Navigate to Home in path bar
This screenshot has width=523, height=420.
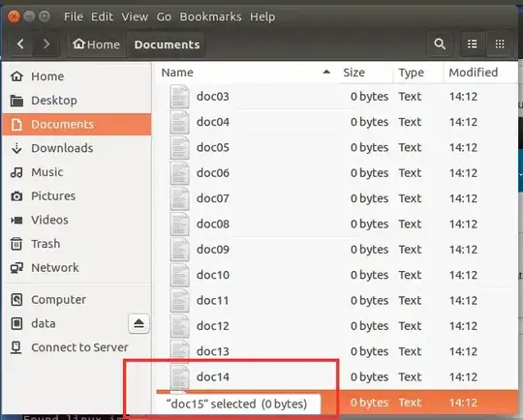tap(97, 44)
